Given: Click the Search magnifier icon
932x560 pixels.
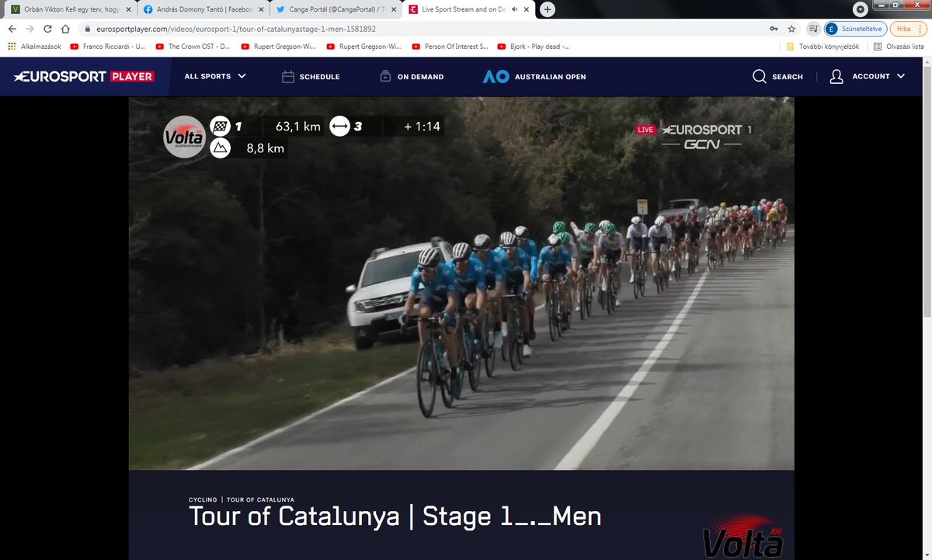Looking at the screenshot, I should tap(759, 76).
